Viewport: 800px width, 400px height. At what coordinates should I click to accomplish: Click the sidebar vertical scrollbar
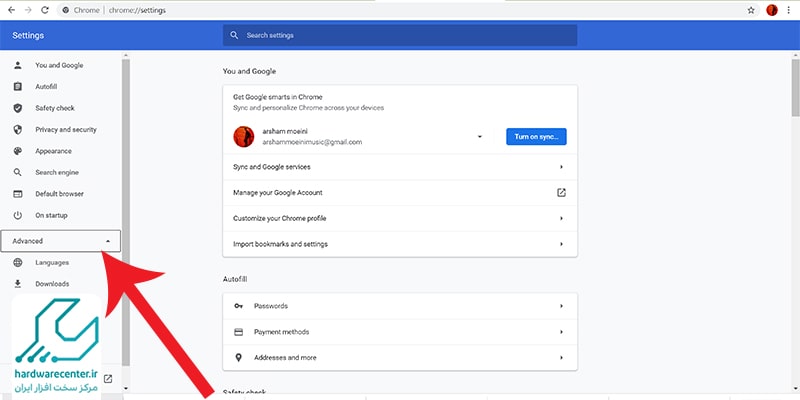click(x=126, y=212)
